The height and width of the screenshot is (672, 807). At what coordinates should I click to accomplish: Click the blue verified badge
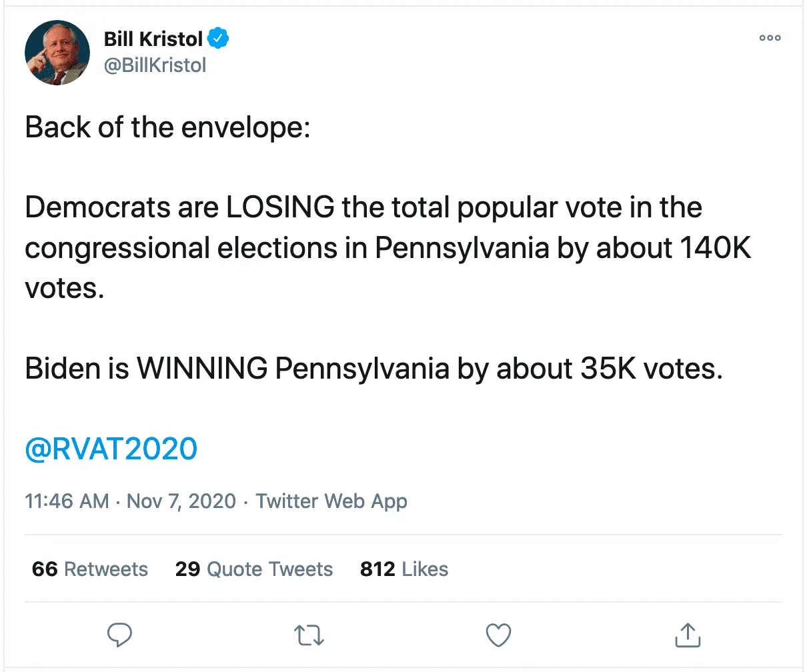[218, 39]
